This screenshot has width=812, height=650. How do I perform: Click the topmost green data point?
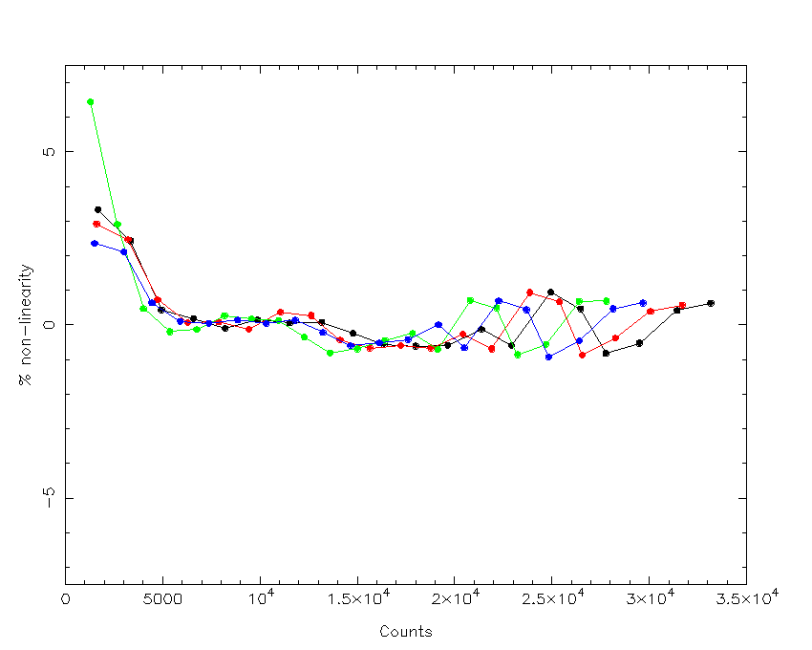(90, 101)
